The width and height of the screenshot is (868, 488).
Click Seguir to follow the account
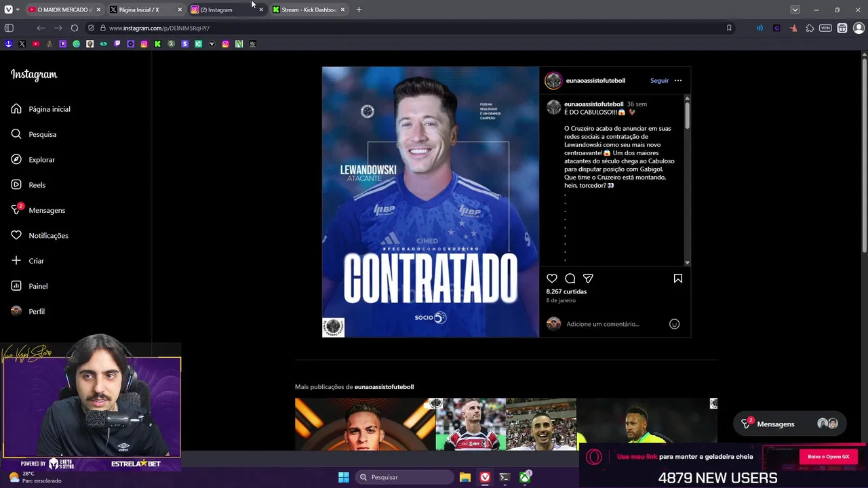click(x=659, y=81)
